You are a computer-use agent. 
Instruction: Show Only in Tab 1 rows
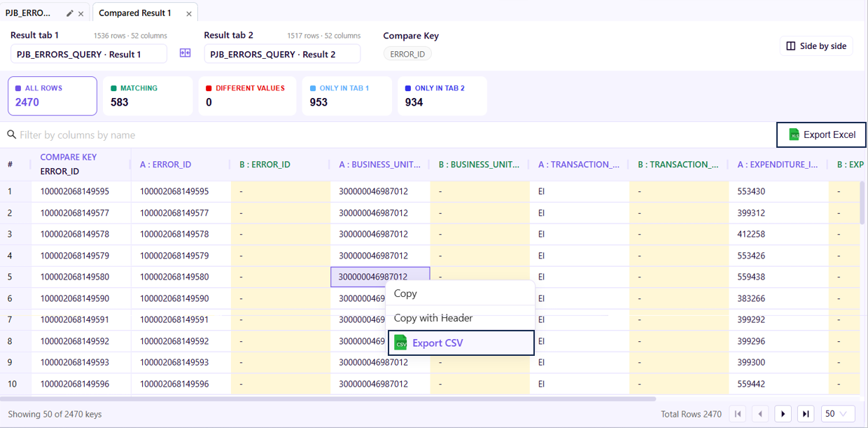(347, 96)
